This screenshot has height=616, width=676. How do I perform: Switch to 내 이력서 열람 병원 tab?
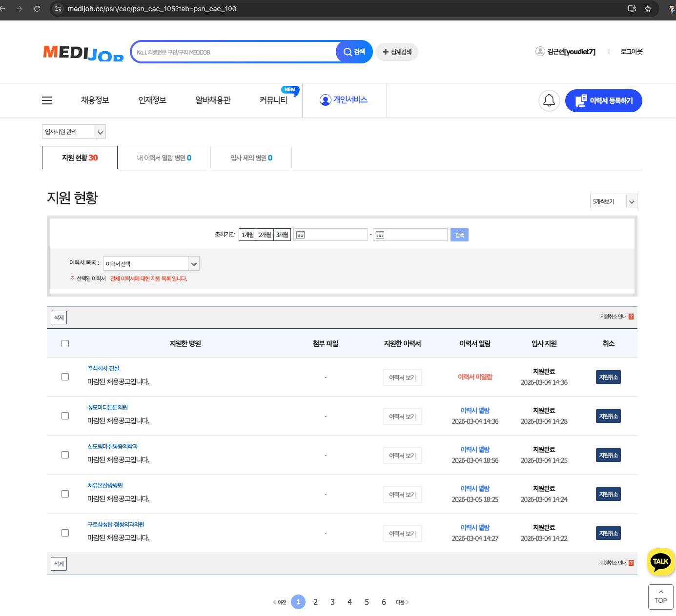(164, 158)
